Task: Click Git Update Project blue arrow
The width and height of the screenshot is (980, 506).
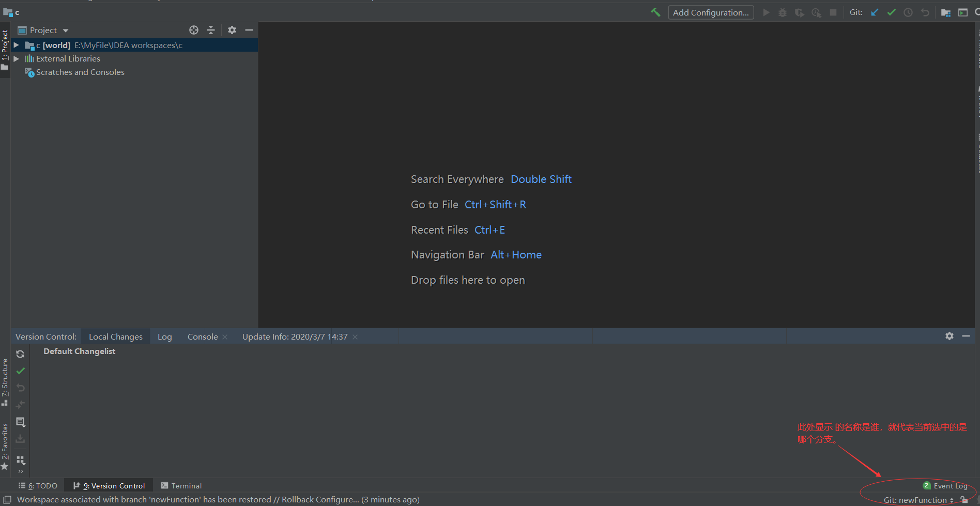Action: [875, 12]
